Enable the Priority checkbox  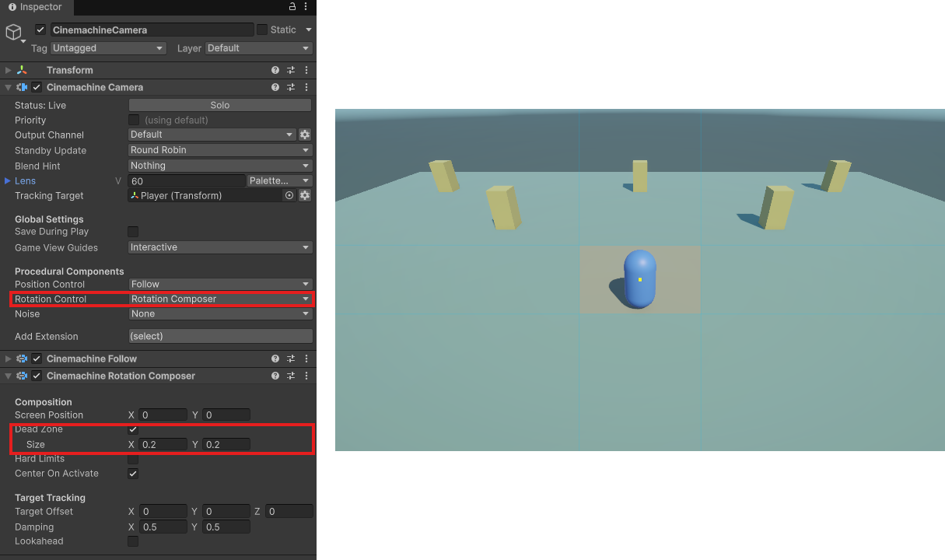coord(133,120)
